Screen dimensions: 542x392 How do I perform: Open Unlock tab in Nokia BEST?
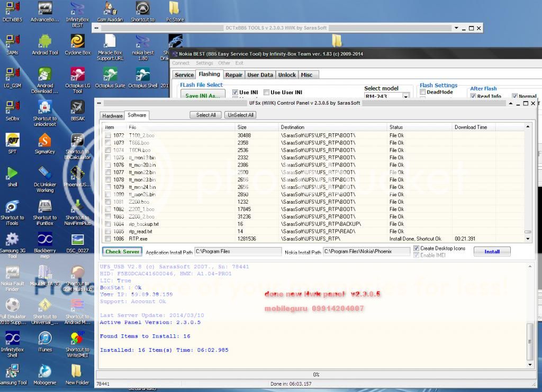tap(287, 75)
